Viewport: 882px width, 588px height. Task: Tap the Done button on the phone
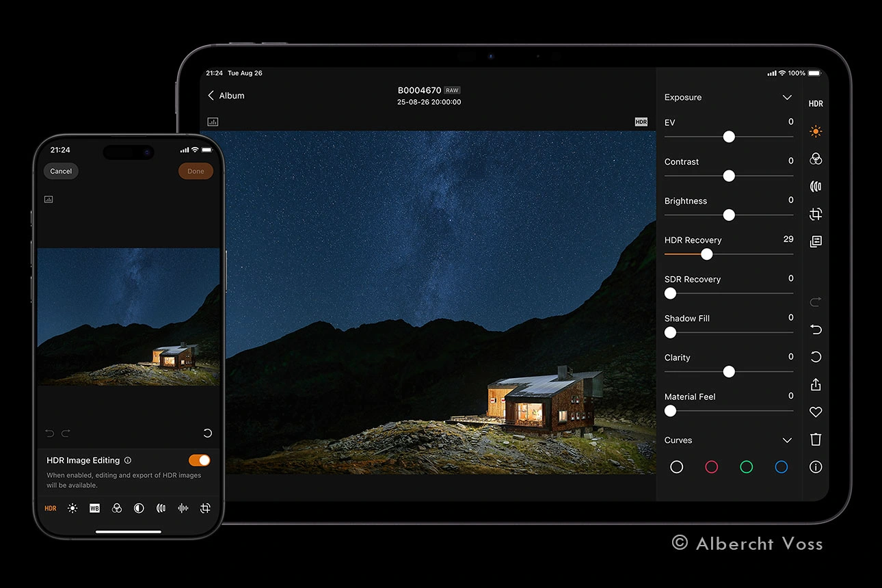(196, 171)
